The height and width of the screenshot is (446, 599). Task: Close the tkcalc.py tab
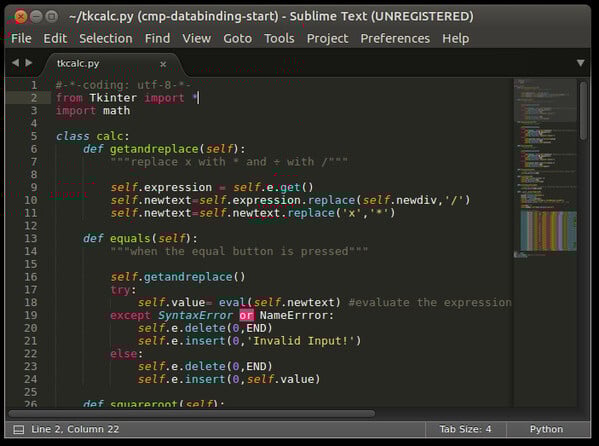tap(163, 64)
